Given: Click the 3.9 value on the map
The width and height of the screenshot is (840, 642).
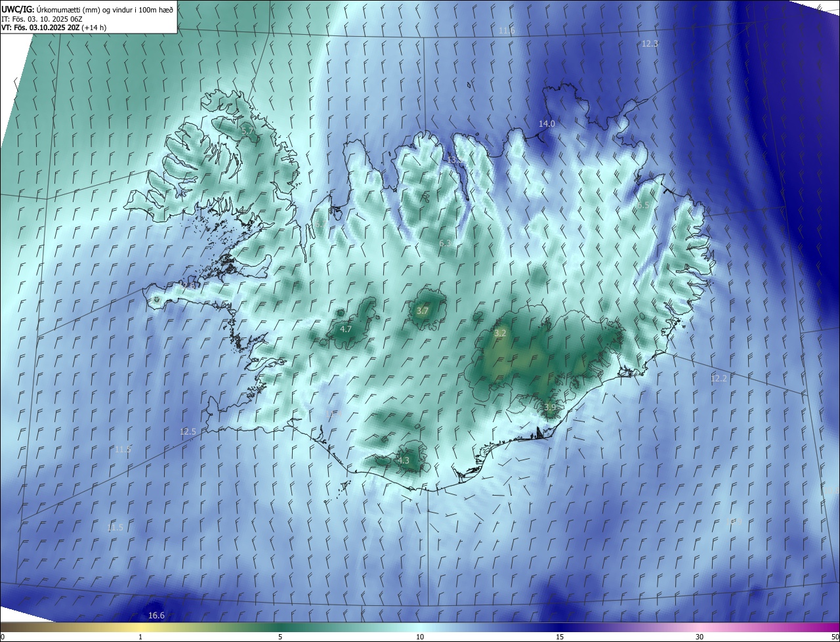Looking at the screenshot, I should [x=550, y=408].
